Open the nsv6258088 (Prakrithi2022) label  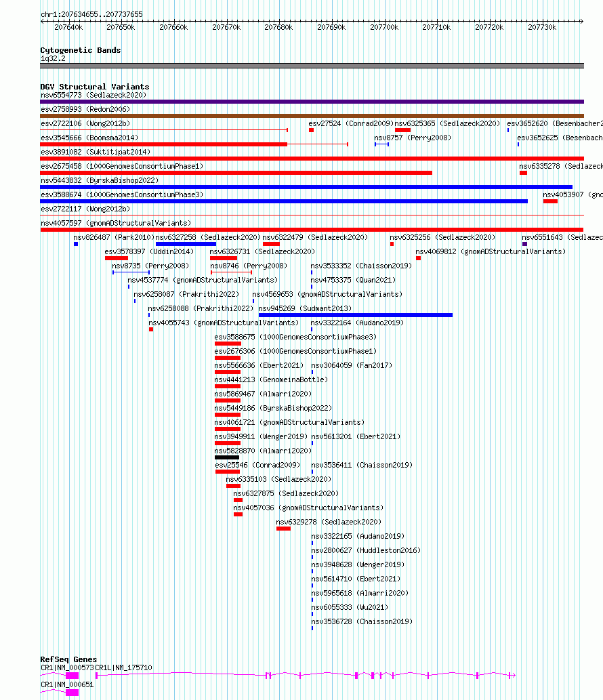click(201, 309)
